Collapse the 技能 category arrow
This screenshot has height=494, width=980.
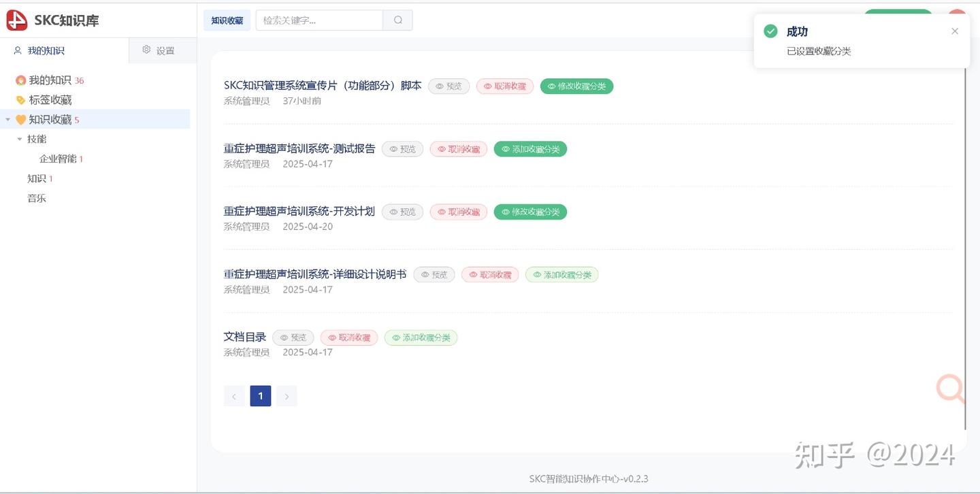pyautogui.click(x=20, y=139)
